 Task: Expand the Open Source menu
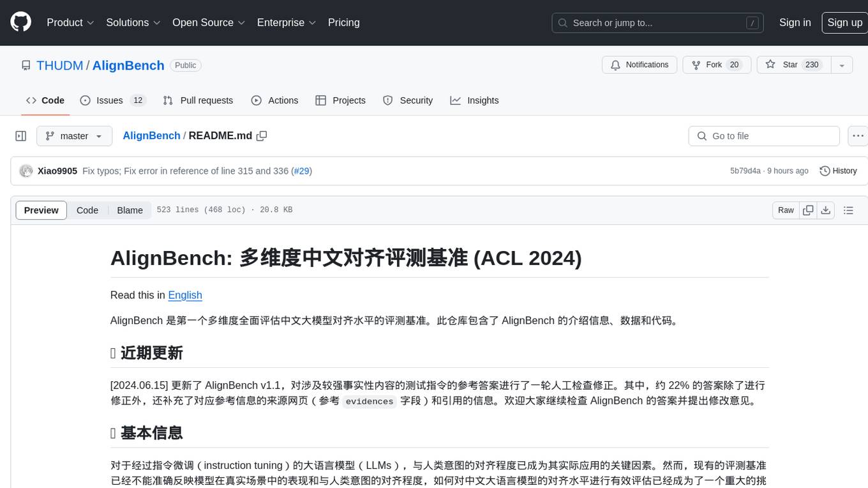209,22
